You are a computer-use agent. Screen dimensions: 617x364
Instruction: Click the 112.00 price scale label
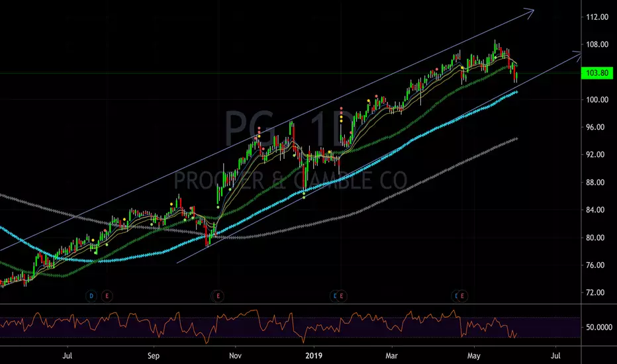pyautogui.click(x=597, y=17)
